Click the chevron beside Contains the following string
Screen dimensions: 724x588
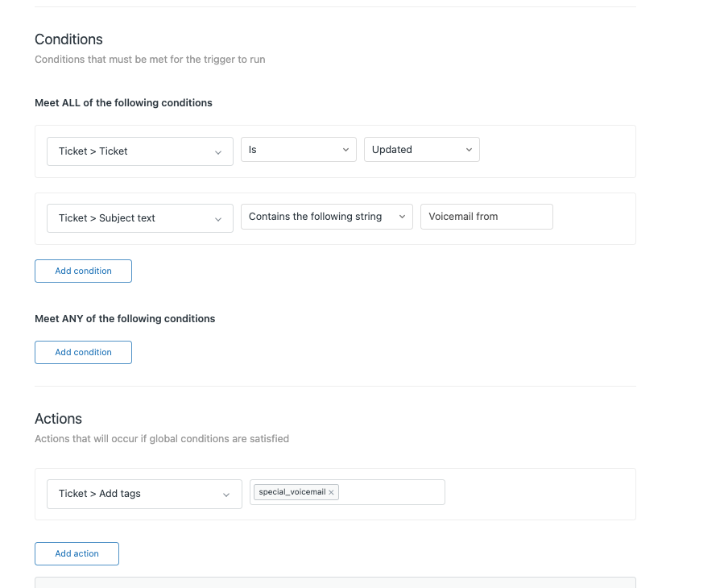(402, 217)
